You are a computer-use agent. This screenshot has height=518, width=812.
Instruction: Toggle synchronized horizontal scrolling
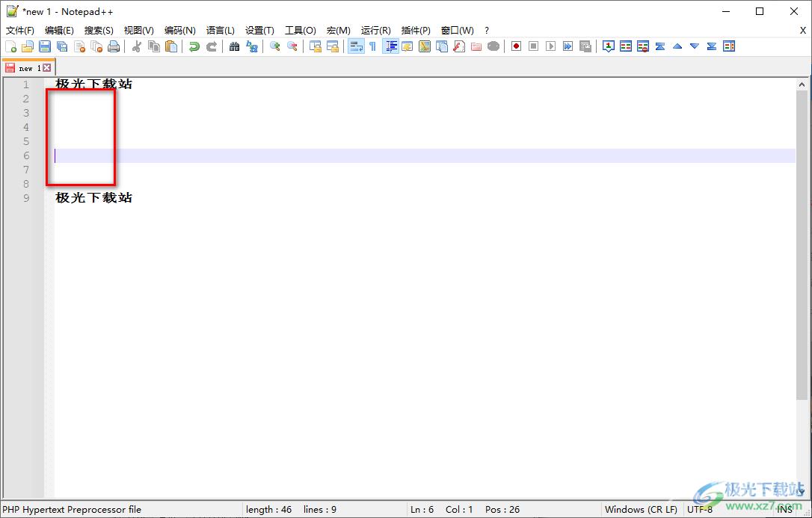[333, 46]
